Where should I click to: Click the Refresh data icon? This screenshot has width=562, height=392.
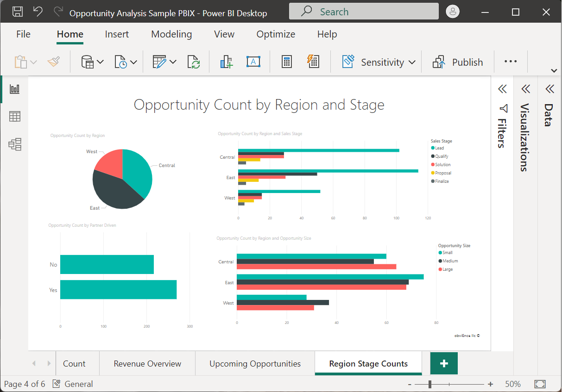[194, 62]
